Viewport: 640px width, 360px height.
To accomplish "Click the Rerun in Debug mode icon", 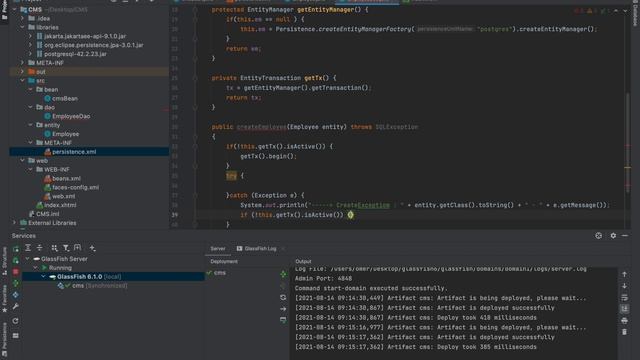I will [16, 260].
